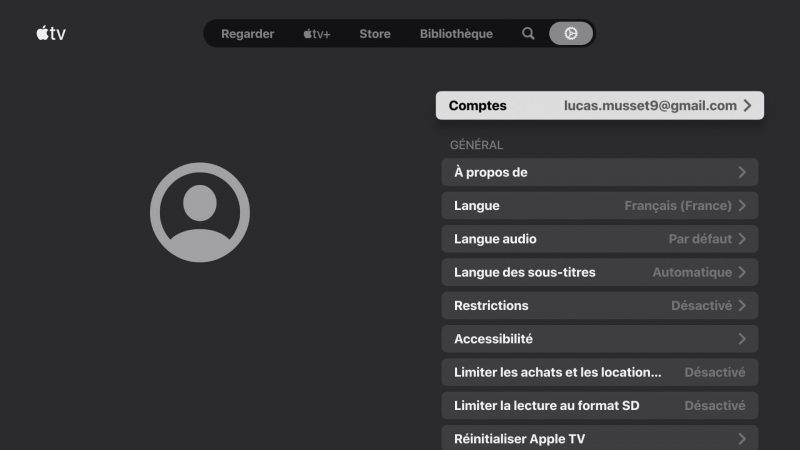Click Désactivé next to Limiter les achats
The height and width of the screenshot is (450, 800).
[x=715, y=372]
